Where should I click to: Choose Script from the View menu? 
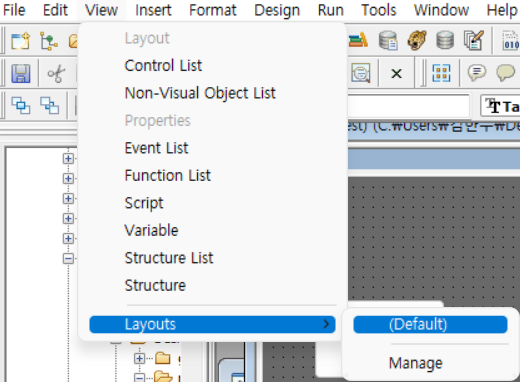click(212, 203)
